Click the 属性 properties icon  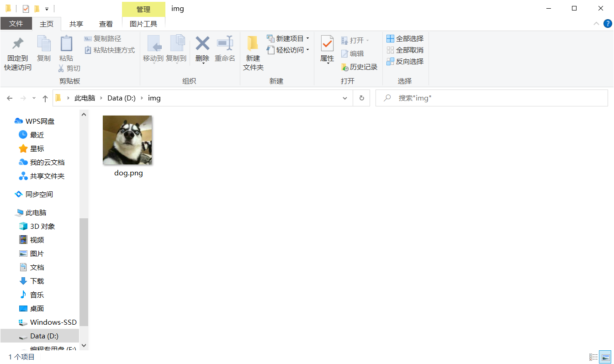point(327,44)
